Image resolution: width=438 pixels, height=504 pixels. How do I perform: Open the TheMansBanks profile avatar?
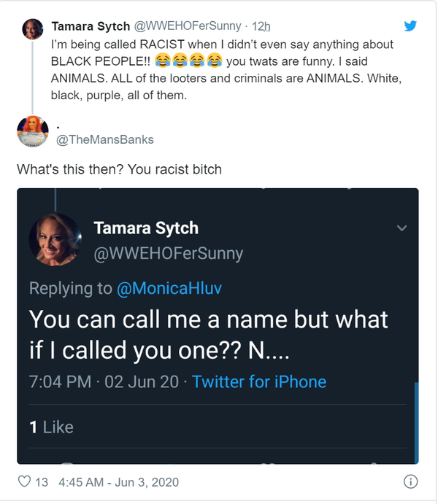[x=32, y=131]
